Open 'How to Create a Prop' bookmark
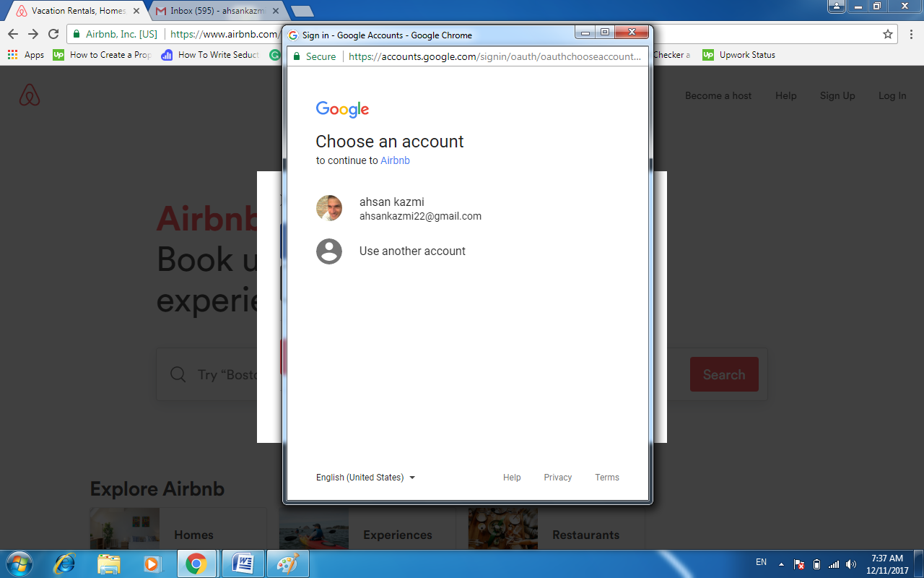Viewport: 924px width, 578px height. [x=103, y=55]
